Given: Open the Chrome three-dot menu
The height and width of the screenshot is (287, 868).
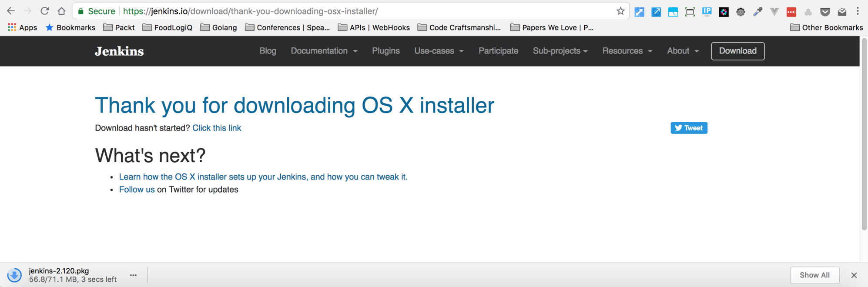Looking at the screenshot, I should (858, 11).
